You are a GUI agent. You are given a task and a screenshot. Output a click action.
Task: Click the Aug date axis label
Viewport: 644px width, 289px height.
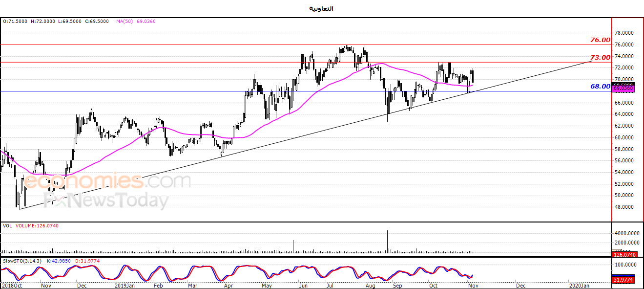click(x=371, y=285)
